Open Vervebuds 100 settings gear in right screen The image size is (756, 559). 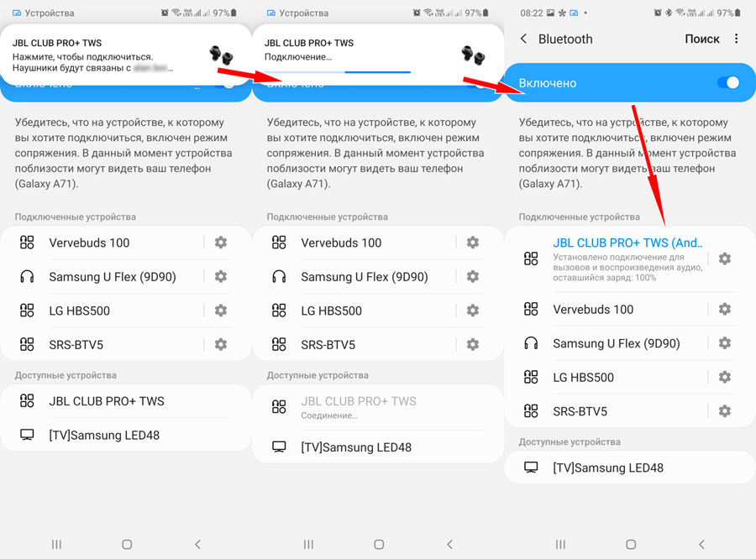tap(725, 309)
